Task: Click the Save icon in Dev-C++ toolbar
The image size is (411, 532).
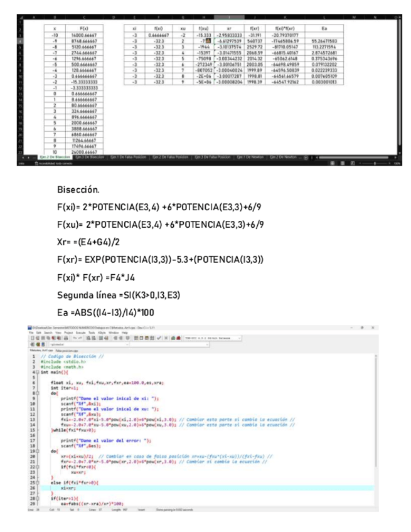Action: 43,338
